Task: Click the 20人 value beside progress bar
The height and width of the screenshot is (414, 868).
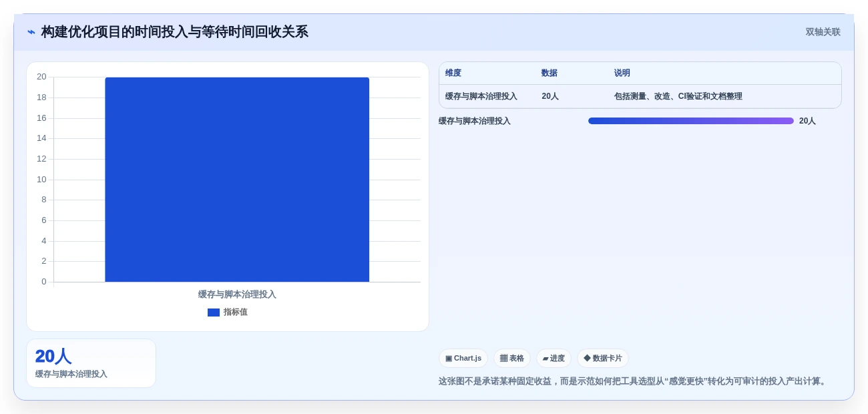Action: coord(807,121)
